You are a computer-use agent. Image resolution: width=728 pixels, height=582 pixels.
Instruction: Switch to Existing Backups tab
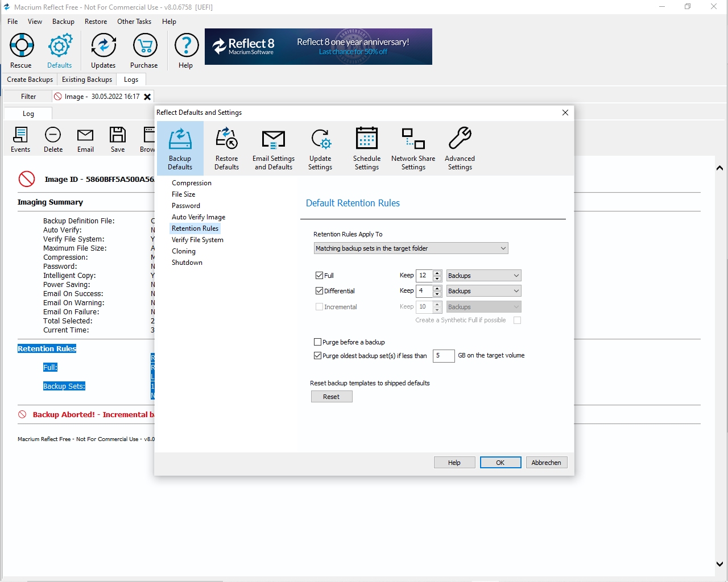tap(87, 80)
